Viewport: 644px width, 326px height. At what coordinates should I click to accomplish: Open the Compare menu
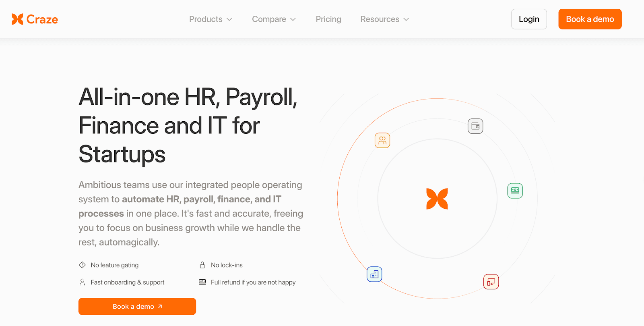click(274, 19)
